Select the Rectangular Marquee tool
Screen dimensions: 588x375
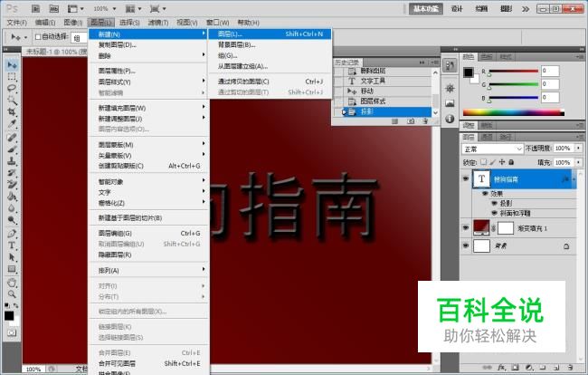click(12, 77)
